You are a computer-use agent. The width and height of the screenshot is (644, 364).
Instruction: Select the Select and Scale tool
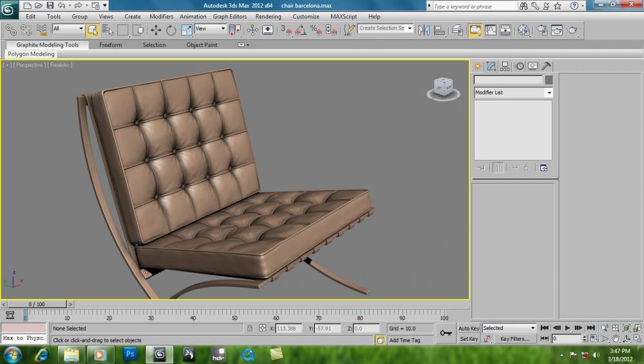tap(187, 30)
